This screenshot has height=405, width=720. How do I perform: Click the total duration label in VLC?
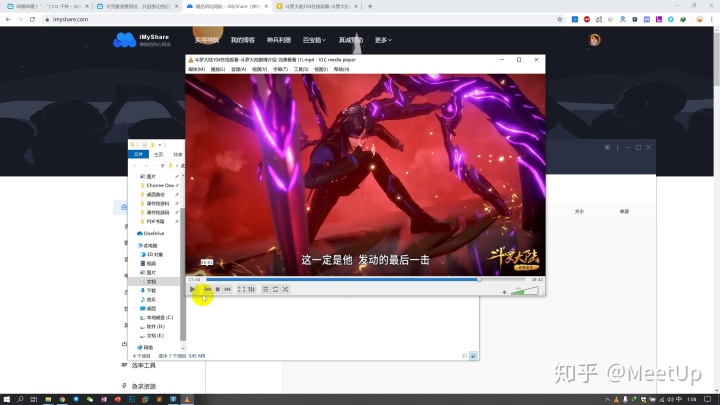(537, 279)
